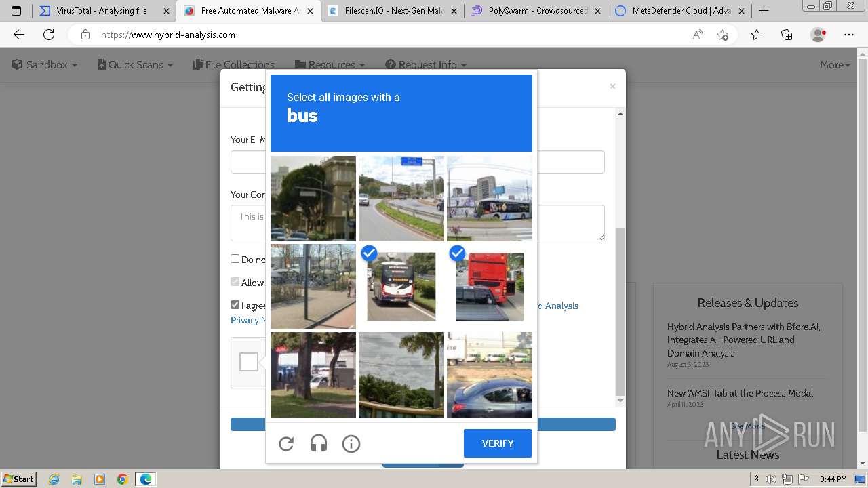Show hidden system tray icons
Viewport: 868px width, 488px height.
(756, 479)
